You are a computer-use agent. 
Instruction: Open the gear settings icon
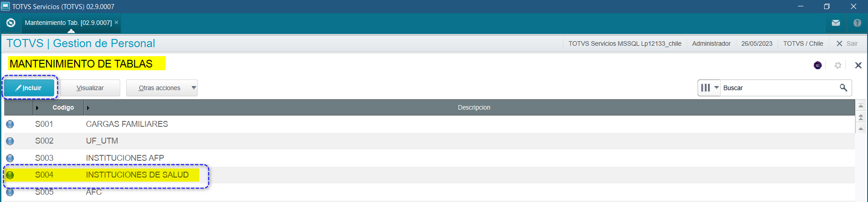[838, 65]
